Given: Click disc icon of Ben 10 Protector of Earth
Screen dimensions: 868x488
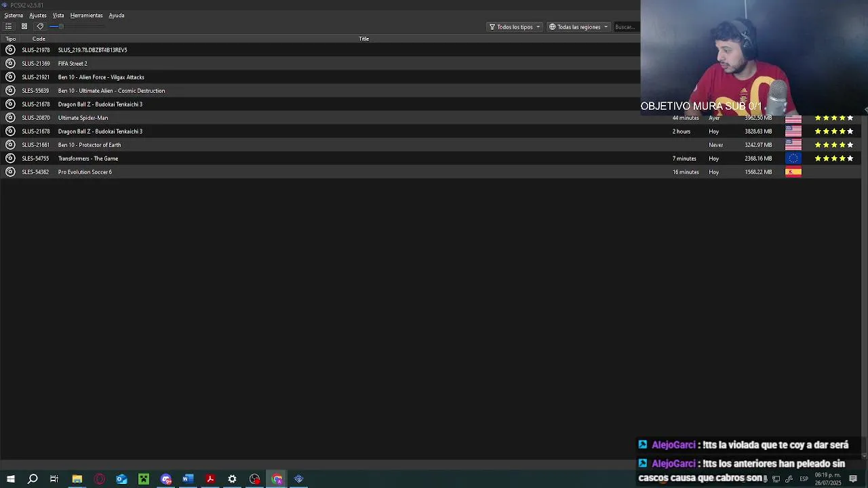Looking at the screenshot, I should pyautogui.click(x=10, y=144).
